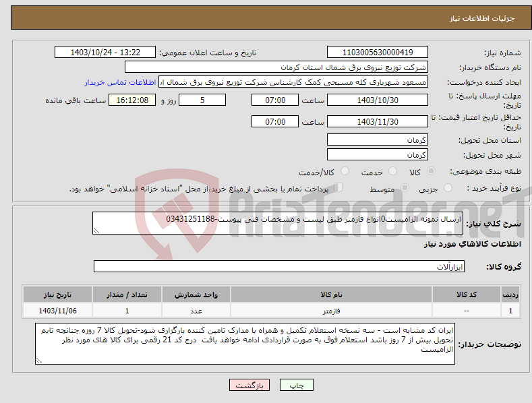The height and width of the screenshot is (403, 532).
Task: Click the description box resize handle
Action: click(x=96, y=230)
